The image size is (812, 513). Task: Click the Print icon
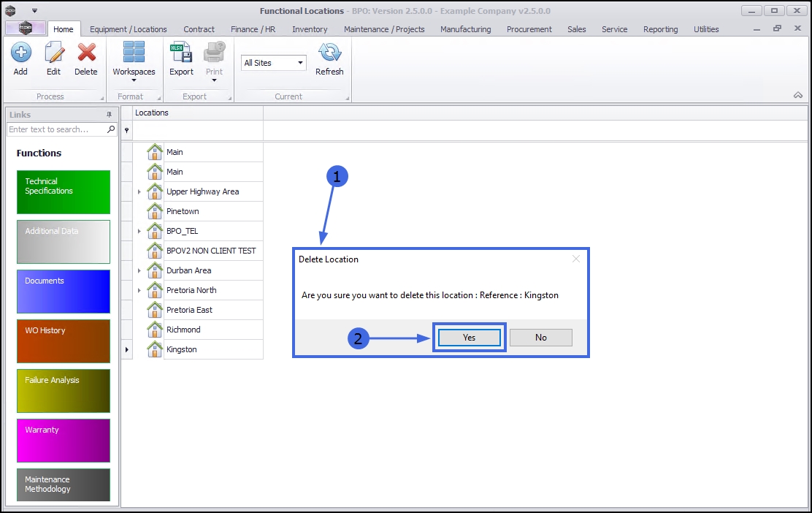(214, 53)
